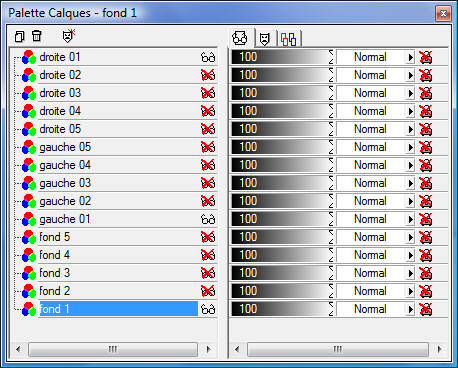458x368 pixels.
Task: Toggle the lock transparency icon for gauche 01
Action: [426, 219]
